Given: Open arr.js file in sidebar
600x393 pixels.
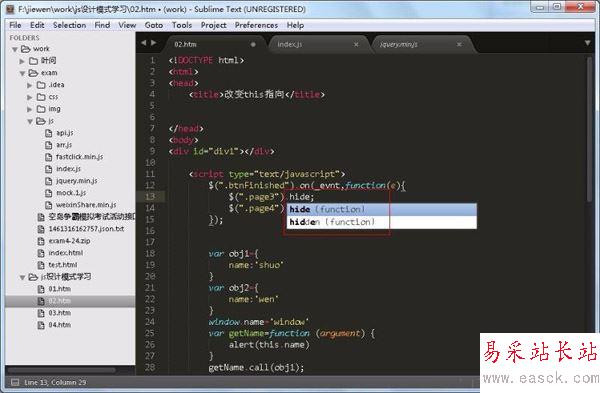Looking at the screenshot, I should [x=64, y=145].
